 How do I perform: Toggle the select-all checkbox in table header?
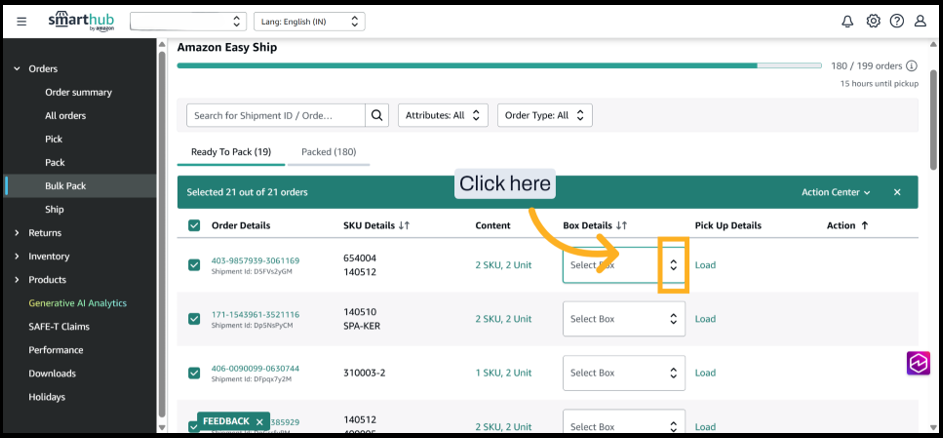tap(194, 226)
